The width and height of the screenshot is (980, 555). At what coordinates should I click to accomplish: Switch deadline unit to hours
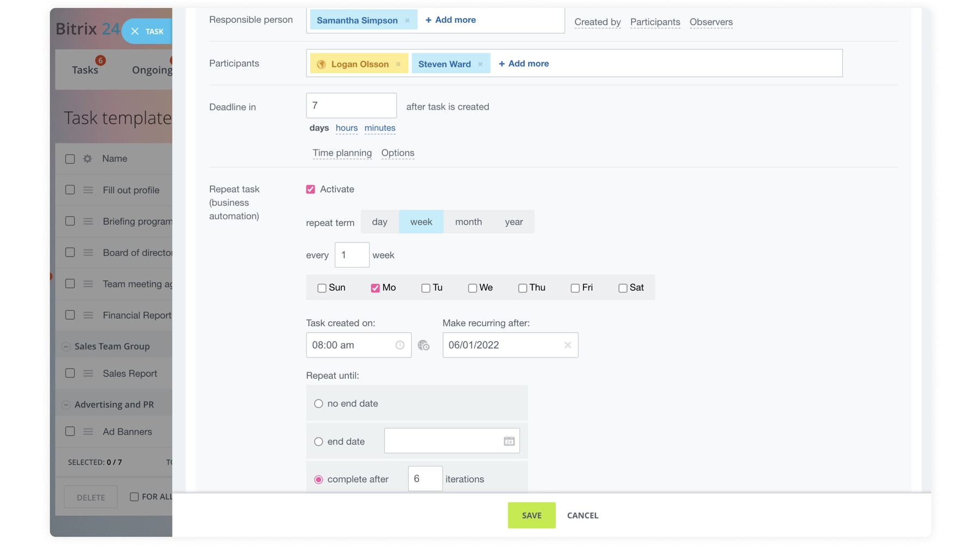coord(346,128)
